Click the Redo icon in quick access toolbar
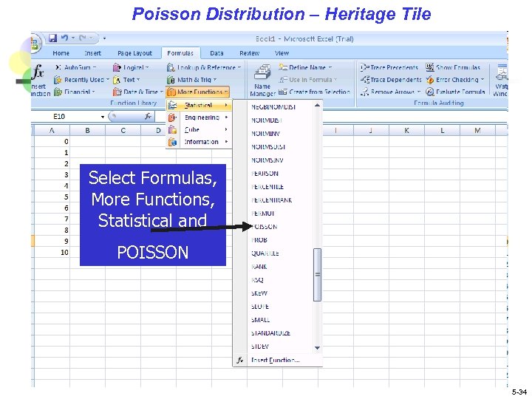The image size is (532, 399). click(83, 38)
